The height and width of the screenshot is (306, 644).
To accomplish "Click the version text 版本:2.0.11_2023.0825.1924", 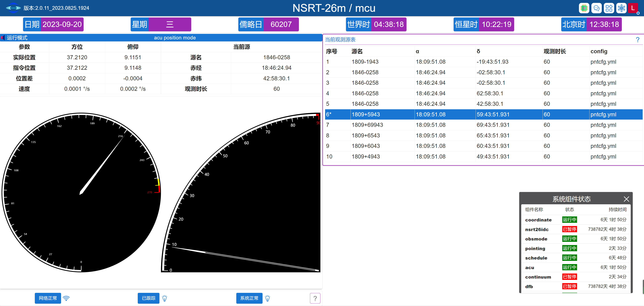I will click(56, 8).
